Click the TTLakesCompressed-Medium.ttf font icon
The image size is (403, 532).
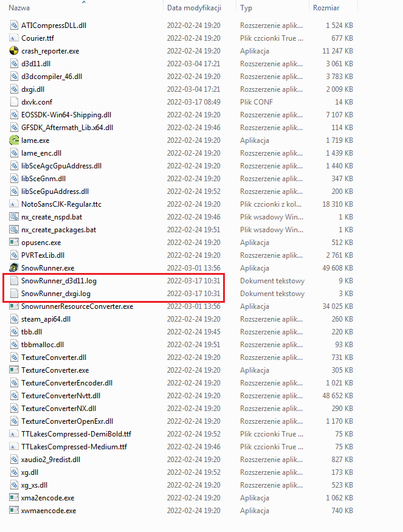coord(14,446)
